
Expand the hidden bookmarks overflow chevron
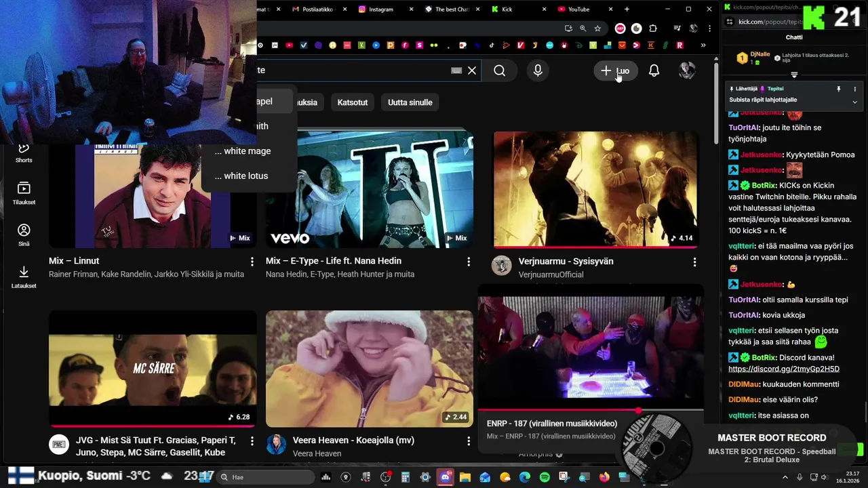point(703,45)
